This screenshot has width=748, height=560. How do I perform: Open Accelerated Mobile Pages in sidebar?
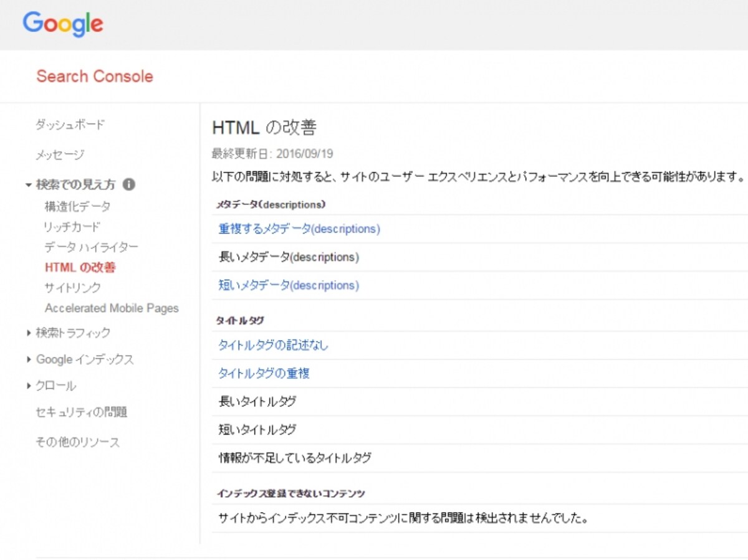[x=112, y=308]
